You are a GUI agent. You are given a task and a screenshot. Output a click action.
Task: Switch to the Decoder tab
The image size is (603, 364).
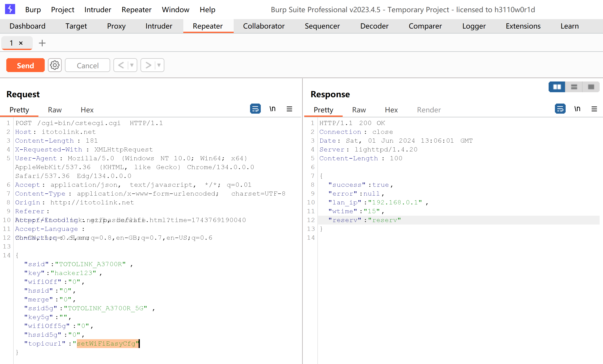pyautogui.click(x=374, y=26)
